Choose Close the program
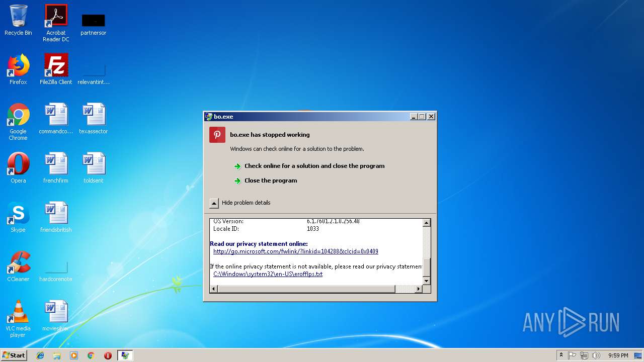This screenshot has height=362, width=644. click(271, 180)
